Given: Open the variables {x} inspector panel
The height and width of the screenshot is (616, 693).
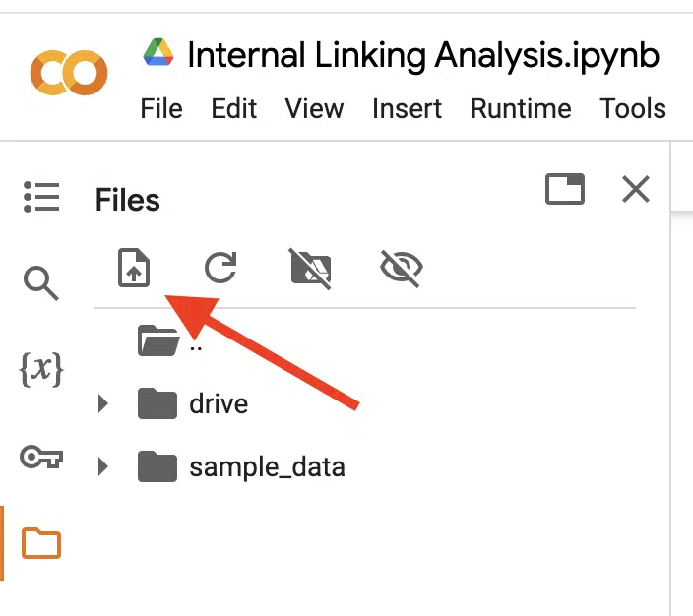Looking at the screenshot, I should [x=41, y=369].
